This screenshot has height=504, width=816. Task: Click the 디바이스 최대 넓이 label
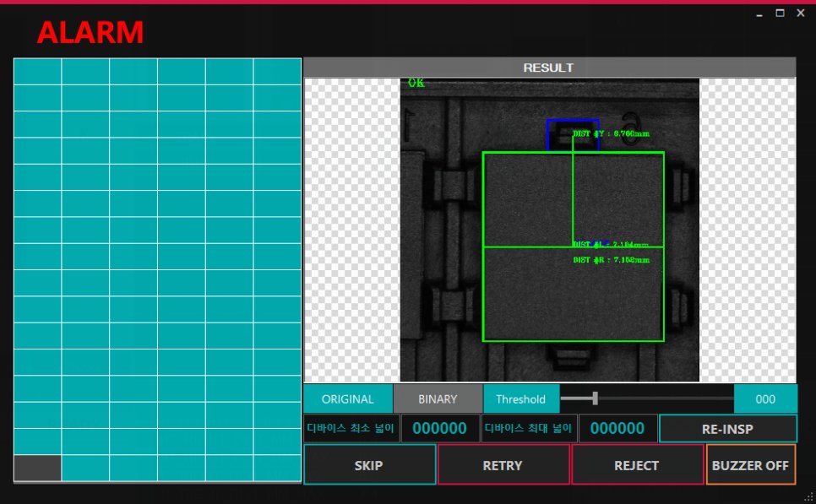(x=529, y=429)
